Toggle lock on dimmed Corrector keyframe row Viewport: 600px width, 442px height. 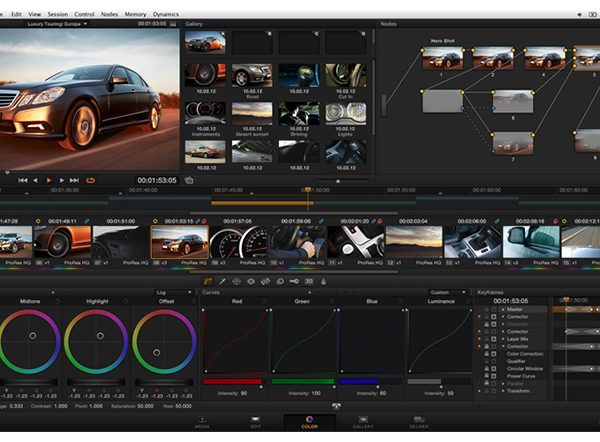pyautogui.click(x=487, y=324)
